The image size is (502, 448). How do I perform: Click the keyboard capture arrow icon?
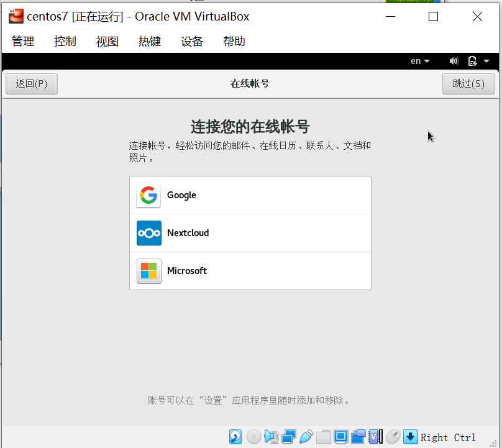410,437
